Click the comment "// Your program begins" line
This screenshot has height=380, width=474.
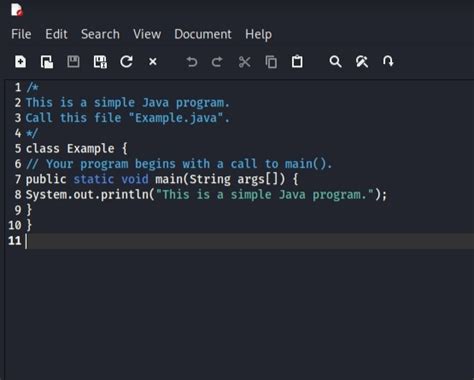point(179,164)
